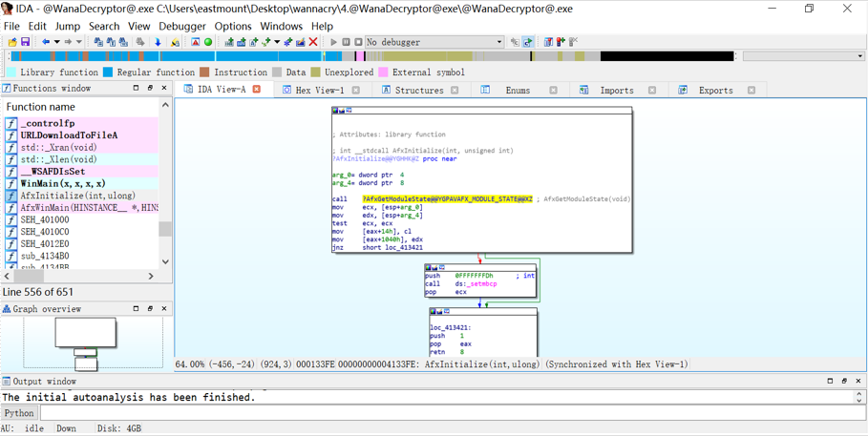Open the No debugger combo box
The image size is (868, 436).
tap(434, 42)
